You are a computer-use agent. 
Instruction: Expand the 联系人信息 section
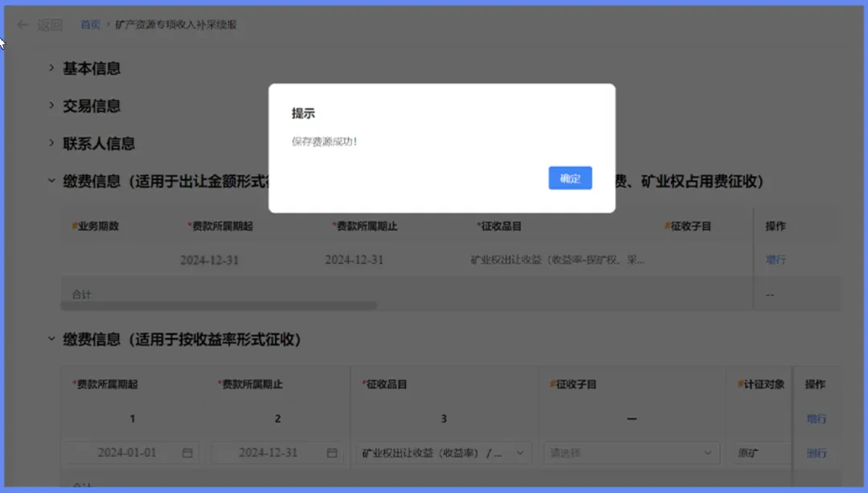pyautogui.click(x=52, y=144)
